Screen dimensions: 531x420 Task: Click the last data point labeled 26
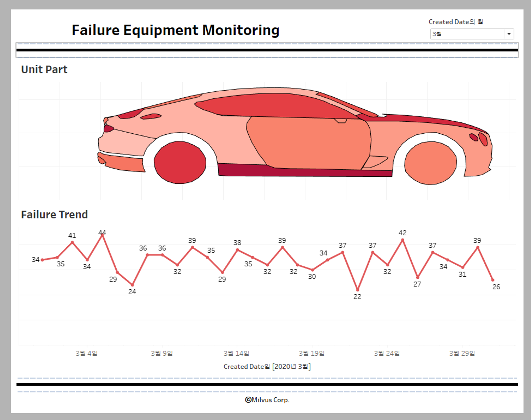[493, 280]
